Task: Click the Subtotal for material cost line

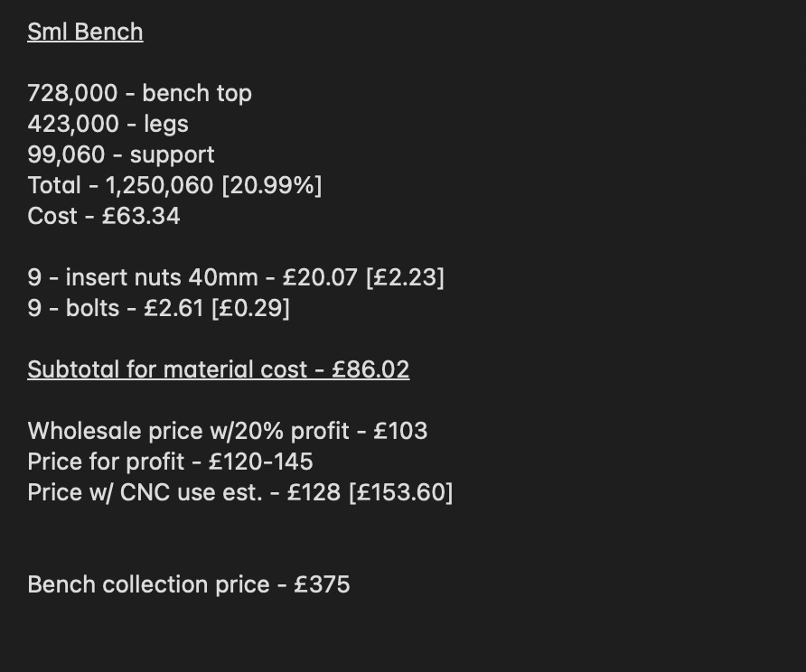Action: pos(219,370)
